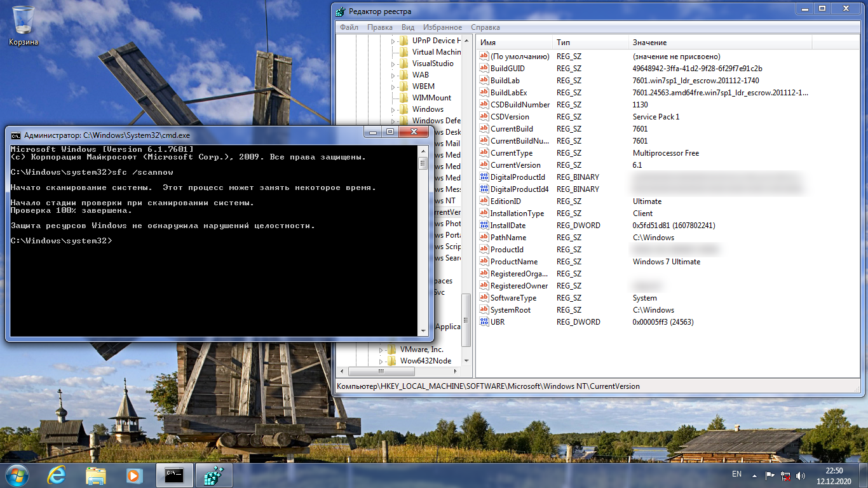Open the Избранное menu

point(442,27)
